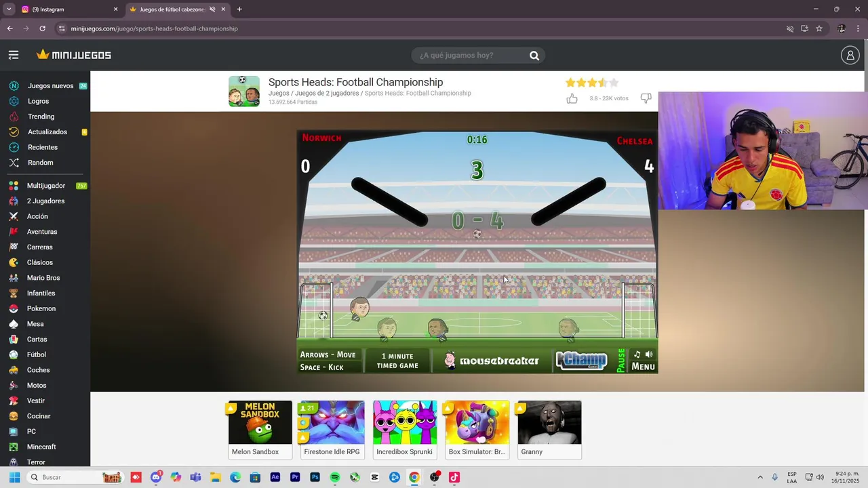Image resolution: width=868 pixels, height=488 pixels.
Task: Open the user profile icon
Action: [850, 55]
